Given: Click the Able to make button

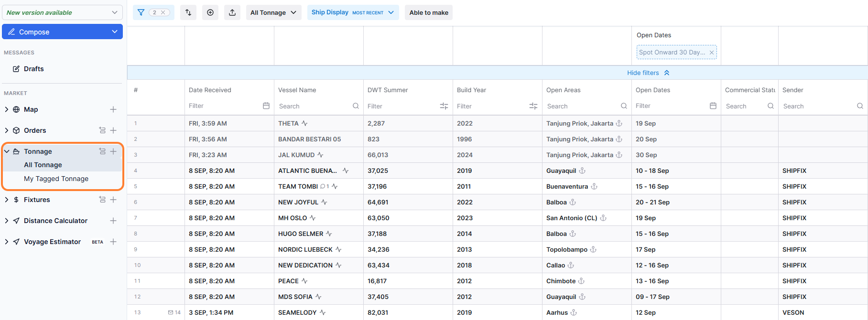Looking at the screenshot, I should [429, 12].
